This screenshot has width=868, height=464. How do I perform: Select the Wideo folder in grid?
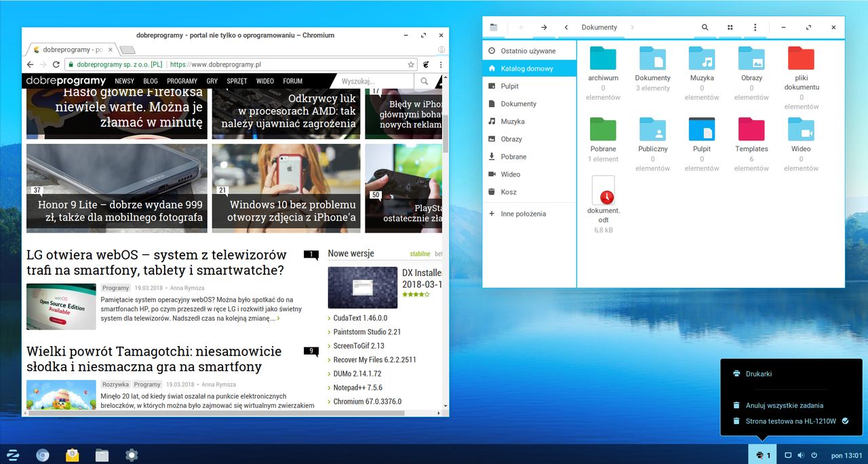pos(801,129)
